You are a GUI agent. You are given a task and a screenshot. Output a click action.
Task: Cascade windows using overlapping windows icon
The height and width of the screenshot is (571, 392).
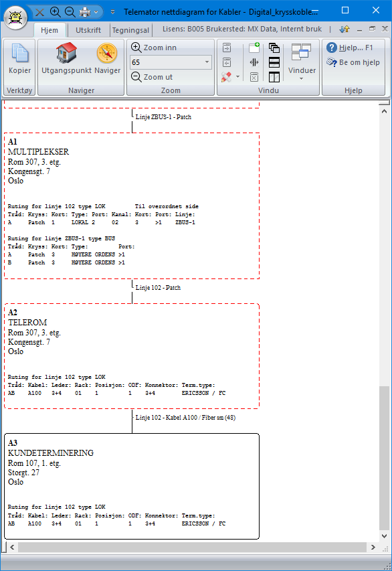click(274, 48)
